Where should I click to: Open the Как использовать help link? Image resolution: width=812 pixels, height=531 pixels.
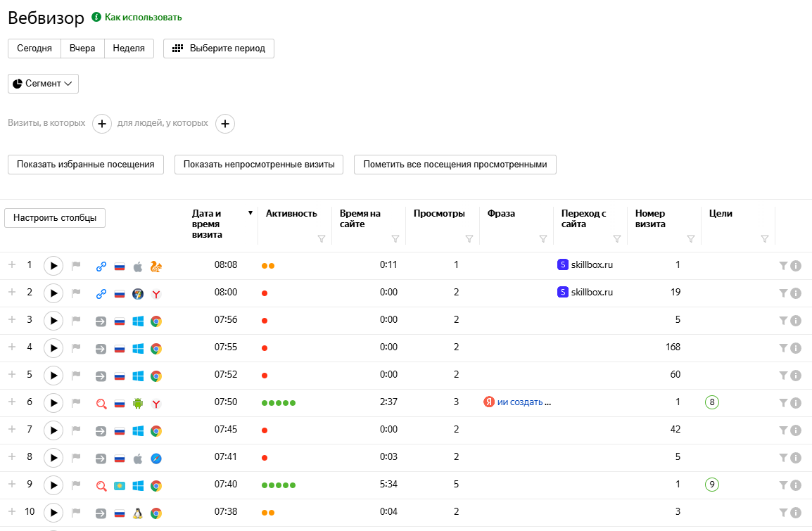[x=137, y=17]
